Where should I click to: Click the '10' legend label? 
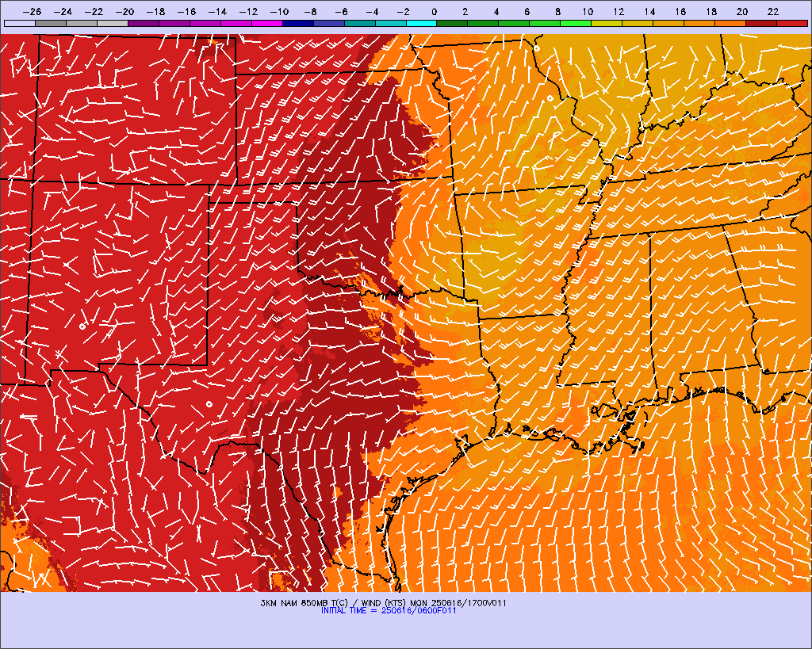tap(588, 12)
